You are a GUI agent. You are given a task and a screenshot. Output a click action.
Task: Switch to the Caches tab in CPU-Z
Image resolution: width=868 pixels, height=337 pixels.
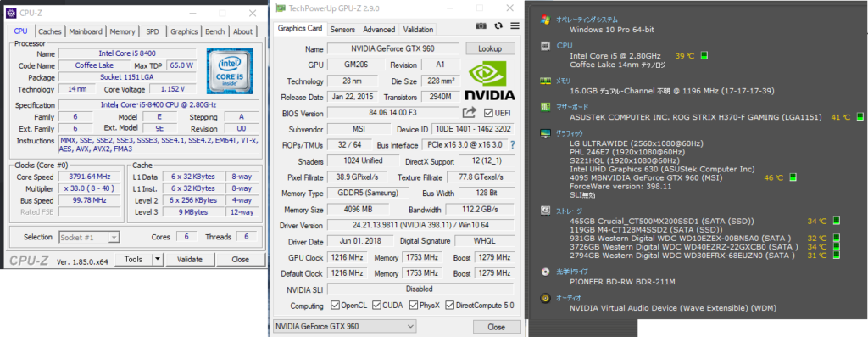click(x=50, y=31)
